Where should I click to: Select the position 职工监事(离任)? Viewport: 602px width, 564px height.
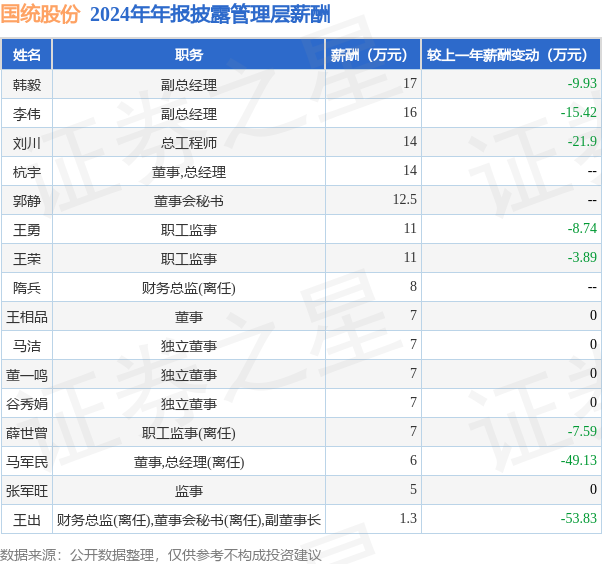[189, 433]
